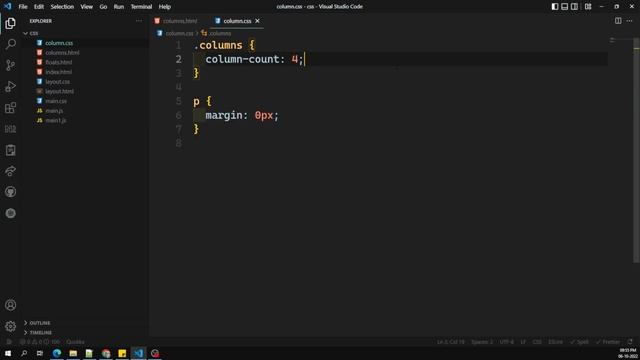Click the Split Editor Right icon
This screenshot has width=640, height=360.
618,21
